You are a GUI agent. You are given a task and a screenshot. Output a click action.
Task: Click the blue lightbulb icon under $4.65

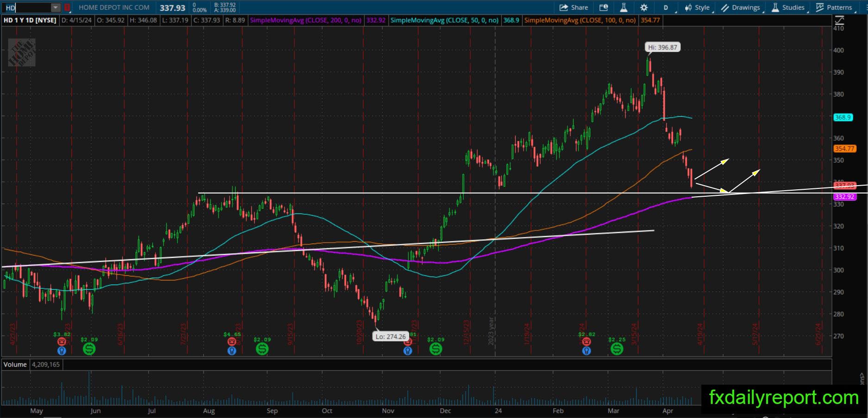pyautogui.click(x=232, y=351)
